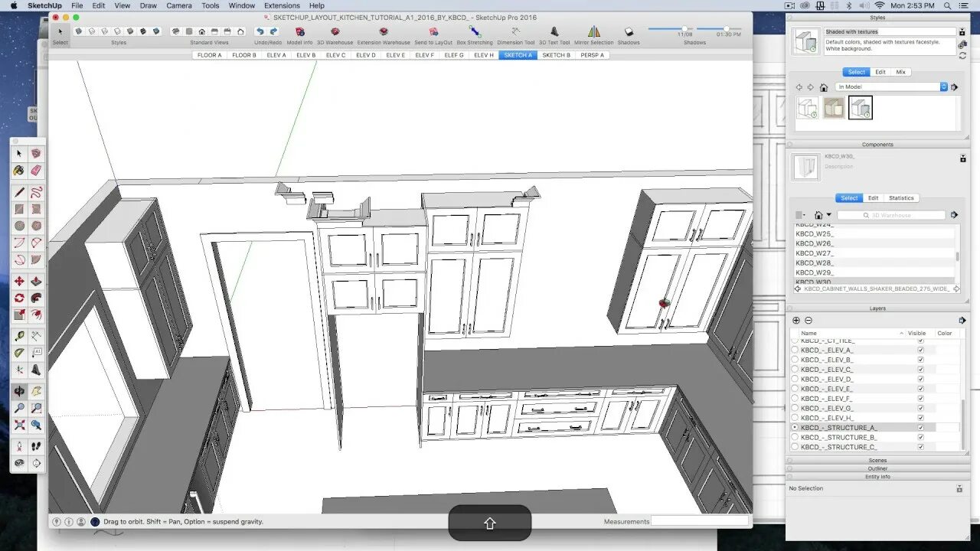Open Components details arrow menu
The width and height of the screenshot is (980, 551).
tap(954, 215)
